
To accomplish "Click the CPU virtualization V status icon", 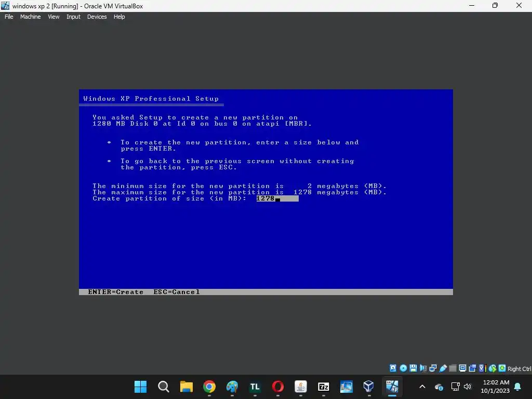I will [x=482, y=368].
